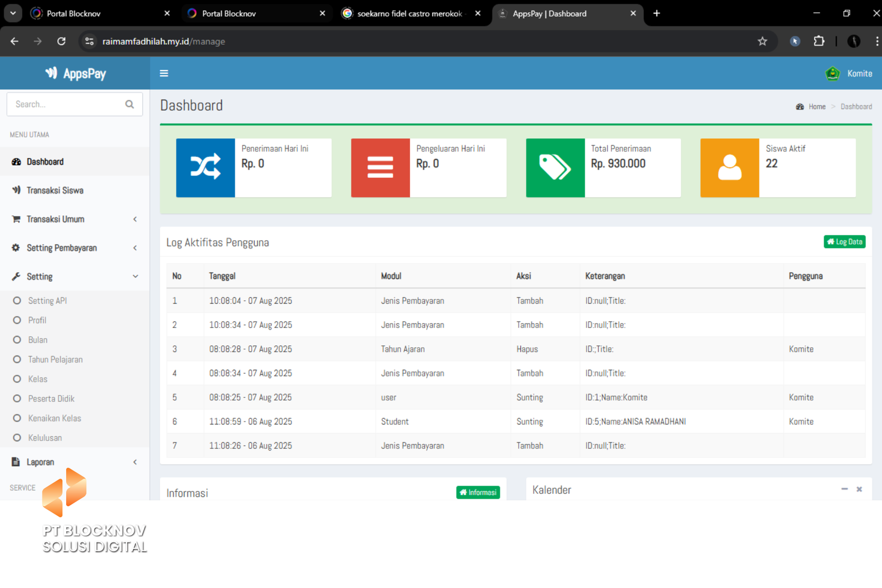This screenshot has height=588, width=882.
Task: Click into the sidebar Search field
Action: click(66, 104)
